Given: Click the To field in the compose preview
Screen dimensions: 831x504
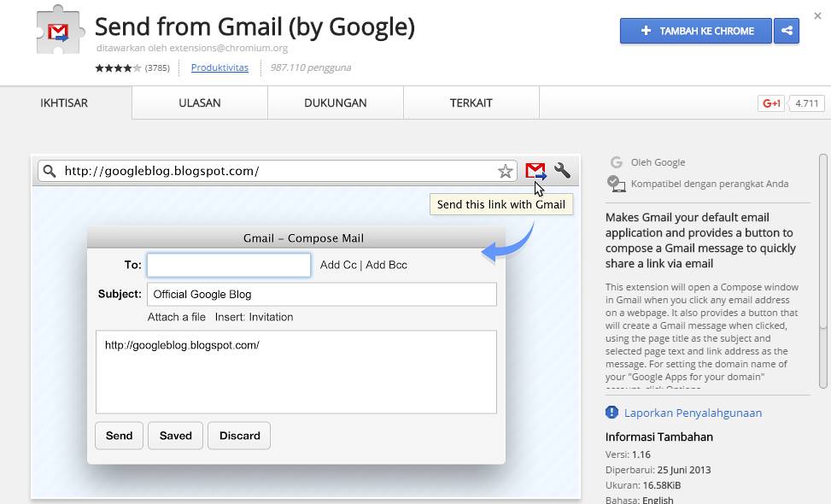Looking at the screenshot, I should tap(229, 265).
